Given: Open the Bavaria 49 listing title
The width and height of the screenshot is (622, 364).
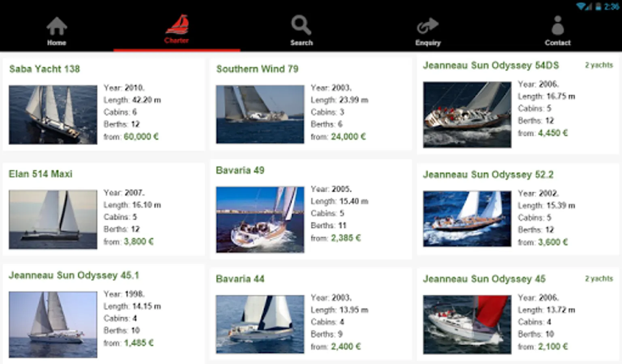Looking at the screenshot, I should [x=240, y=170].
